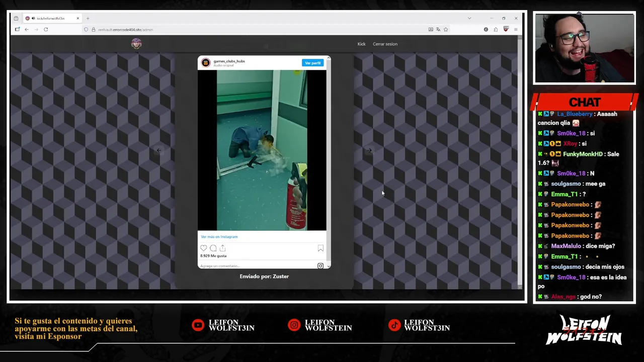Click the Enviado por: Zuster caption
The width and height of the screenshot is (644, 362).
[264, 277]
